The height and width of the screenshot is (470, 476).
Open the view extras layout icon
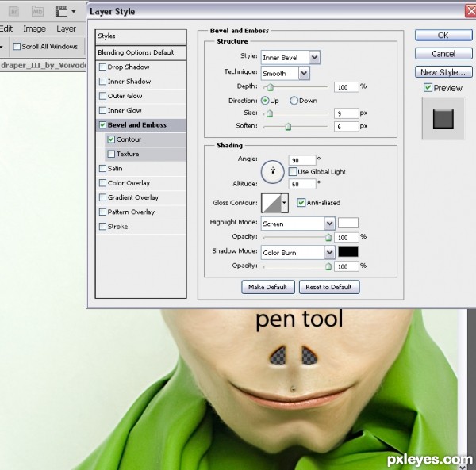(x=61, y=12)
